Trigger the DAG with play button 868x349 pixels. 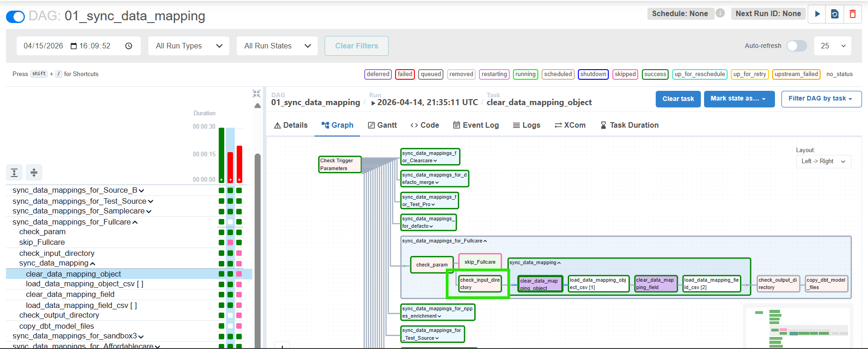pyautogui.click(x=817, y=14)
